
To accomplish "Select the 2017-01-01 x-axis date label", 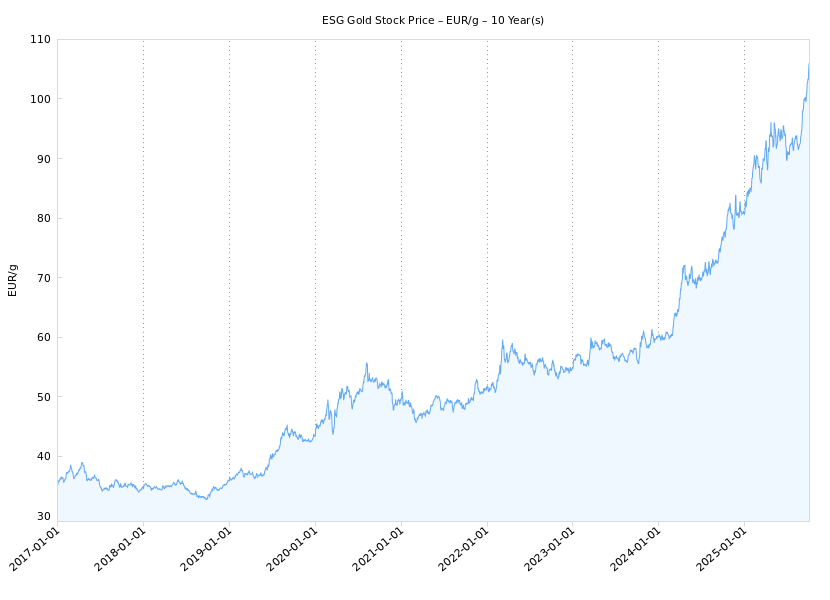I will click(x=36, y=549).
